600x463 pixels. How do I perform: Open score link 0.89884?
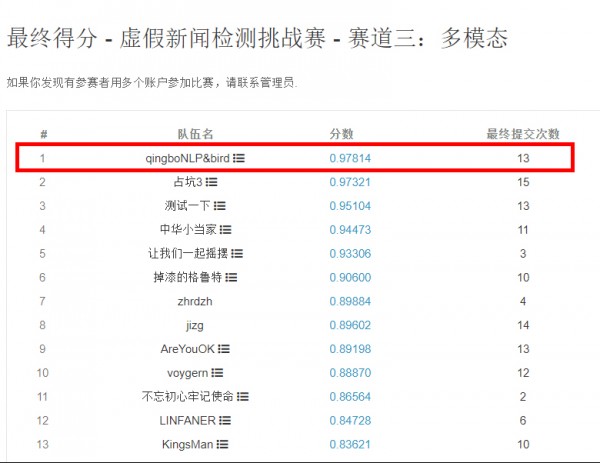350,301
